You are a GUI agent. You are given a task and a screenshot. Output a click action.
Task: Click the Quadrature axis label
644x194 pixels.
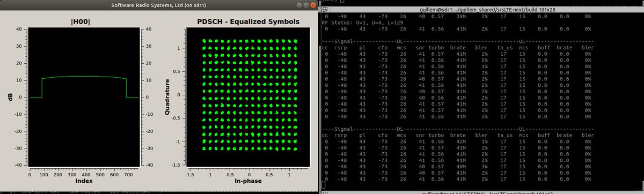(x=167, y=97)
